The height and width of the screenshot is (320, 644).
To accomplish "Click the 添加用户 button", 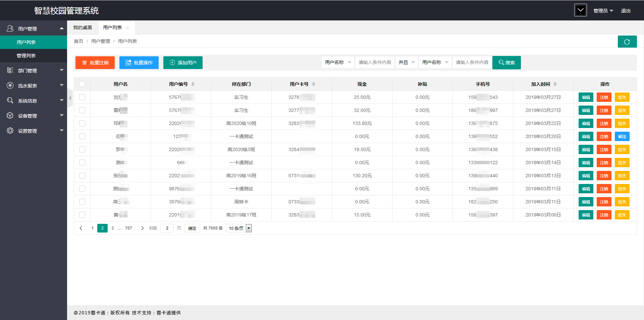I will click(x=183, y=63).
